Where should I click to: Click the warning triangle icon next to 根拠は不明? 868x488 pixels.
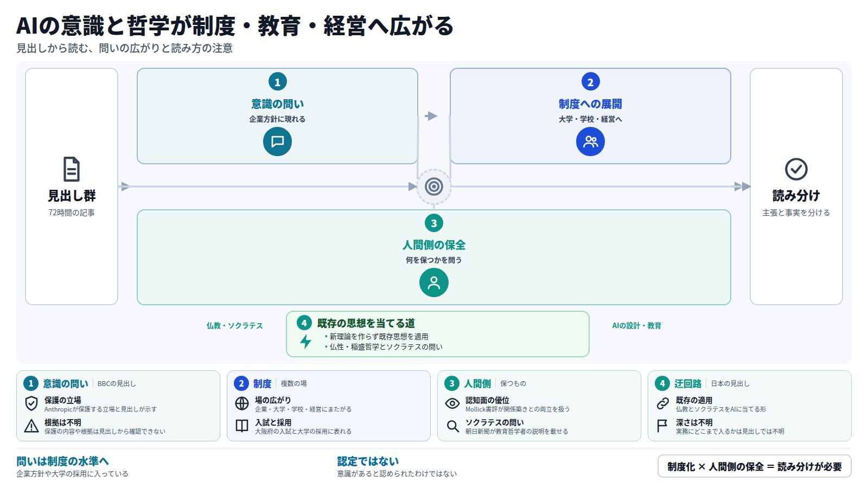pyautogui.click(x=31, y=426)
